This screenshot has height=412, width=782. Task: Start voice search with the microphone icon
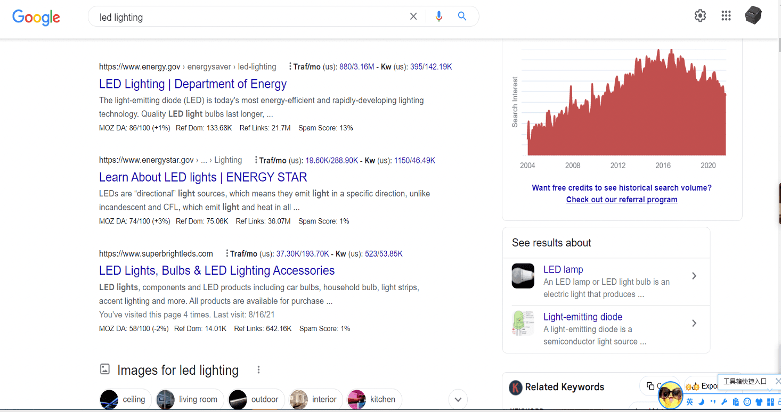[438, 16]
